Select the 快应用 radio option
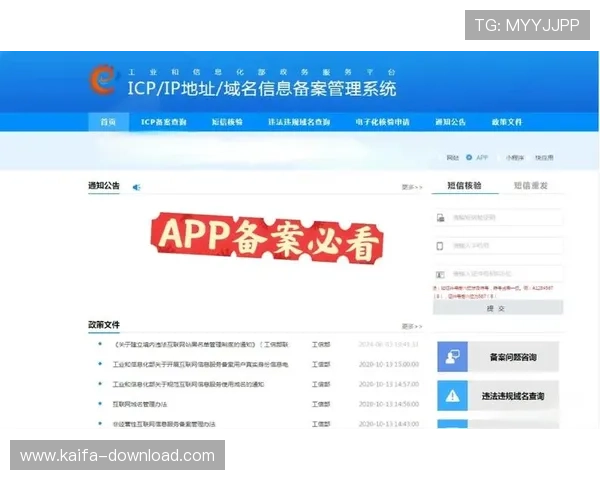Viewport: 600px width, 480px height. [x=544, y=157]
